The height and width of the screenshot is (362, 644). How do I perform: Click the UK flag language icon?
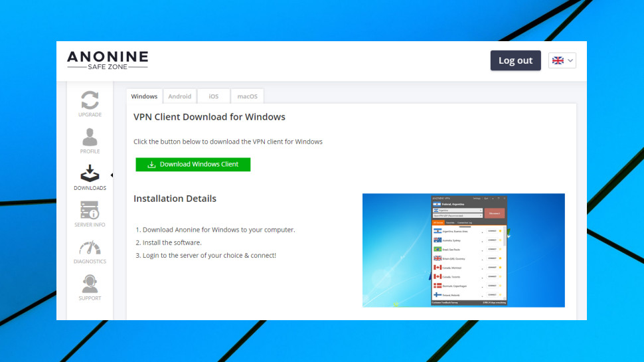558,60
